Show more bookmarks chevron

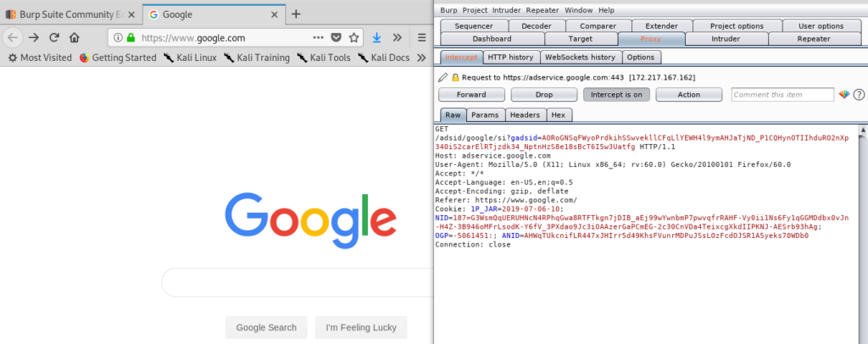[421, 58]
